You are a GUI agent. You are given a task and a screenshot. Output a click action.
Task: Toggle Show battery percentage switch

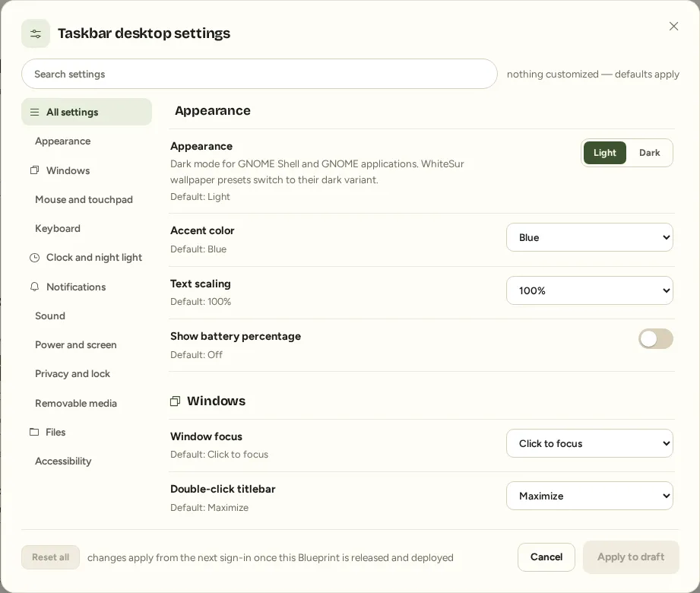coord(655,339)
